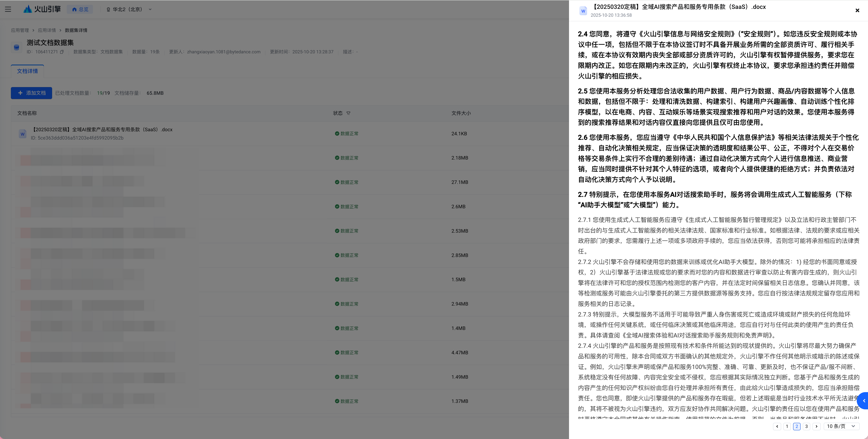
Task: Click the 总览 overview menu item
Action: click(80, 9)
